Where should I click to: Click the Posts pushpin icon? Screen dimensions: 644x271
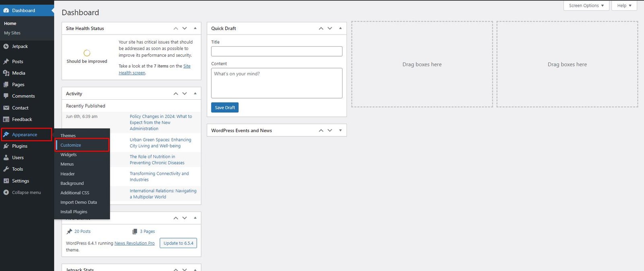tap(6, 62)
